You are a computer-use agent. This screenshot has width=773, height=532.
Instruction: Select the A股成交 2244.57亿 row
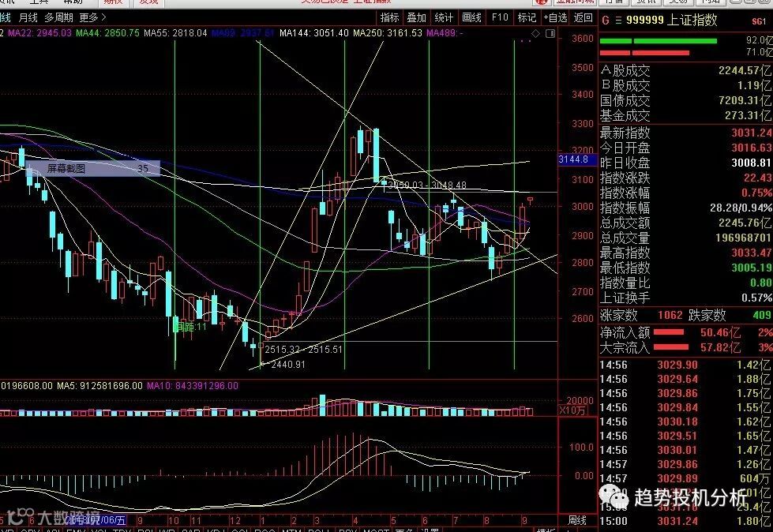pos(685,70)
